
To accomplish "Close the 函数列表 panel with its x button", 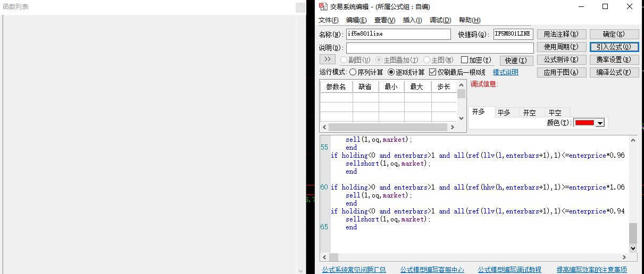I will tap(300, 7).
